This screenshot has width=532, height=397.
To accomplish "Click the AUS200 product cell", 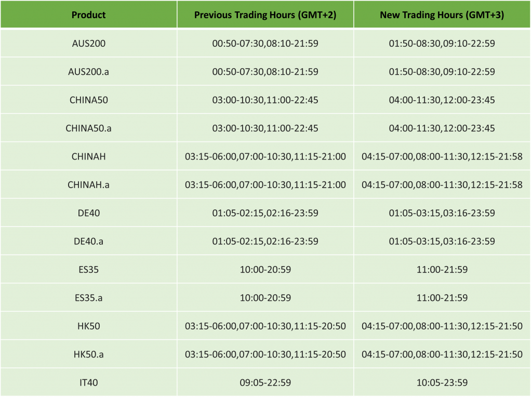I will pyautogui.click(x=88, y=44).
